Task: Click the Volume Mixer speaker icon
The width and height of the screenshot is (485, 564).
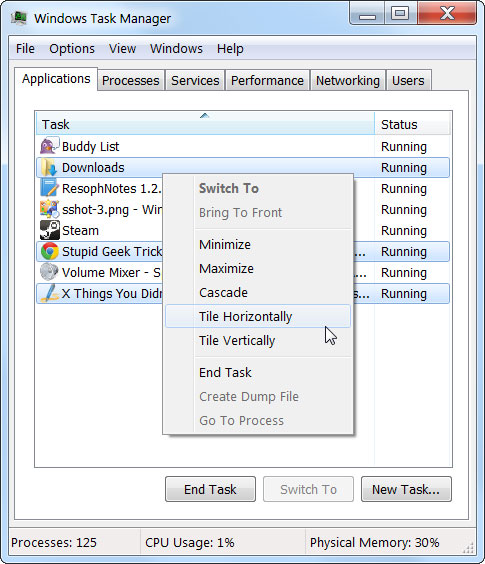Action: [49, 272]
